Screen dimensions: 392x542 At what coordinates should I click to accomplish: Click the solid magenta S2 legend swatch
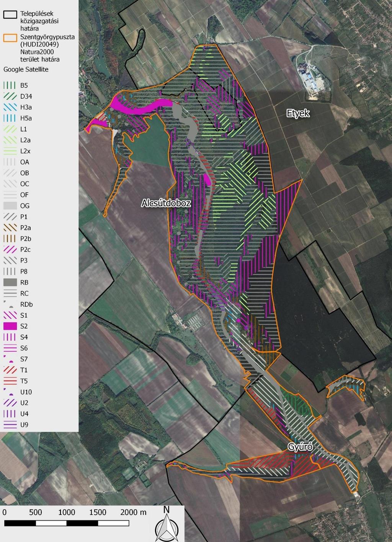(x=10, y=326)
